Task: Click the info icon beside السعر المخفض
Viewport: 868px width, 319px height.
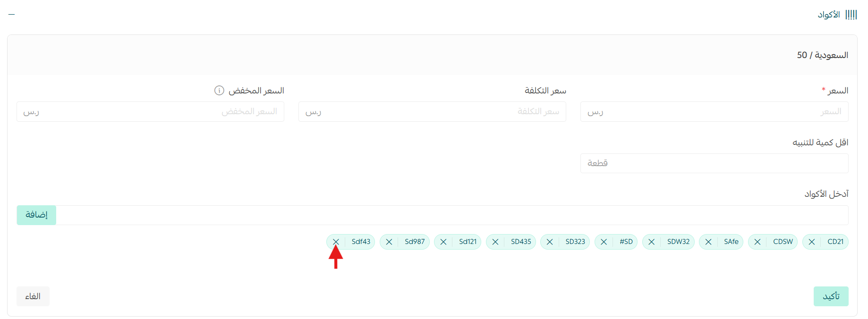Action: pyautogui.click(x=219, y=90)
